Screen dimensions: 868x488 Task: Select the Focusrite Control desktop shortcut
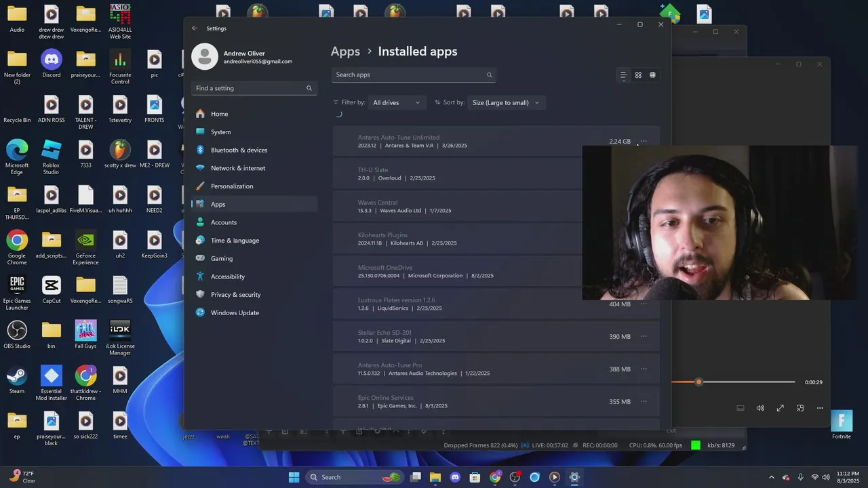pos(120,67)
